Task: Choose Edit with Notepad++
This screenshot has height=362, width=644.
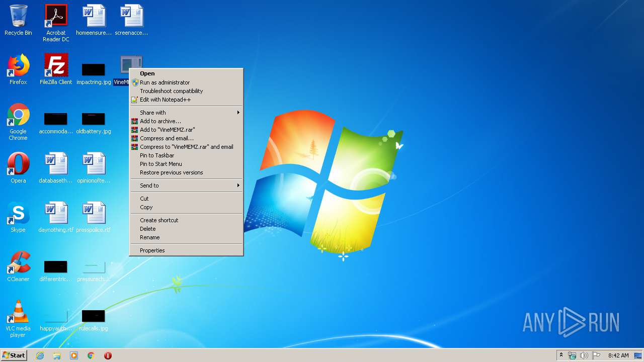Action: pos(187,100)
